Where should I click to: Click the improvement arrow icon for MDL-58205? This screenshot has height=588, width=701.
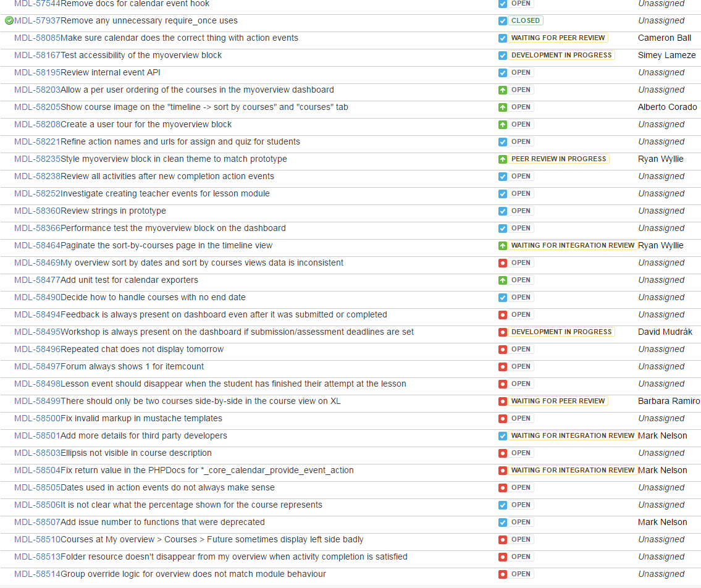pyautogui.click(x=503, y=107)
